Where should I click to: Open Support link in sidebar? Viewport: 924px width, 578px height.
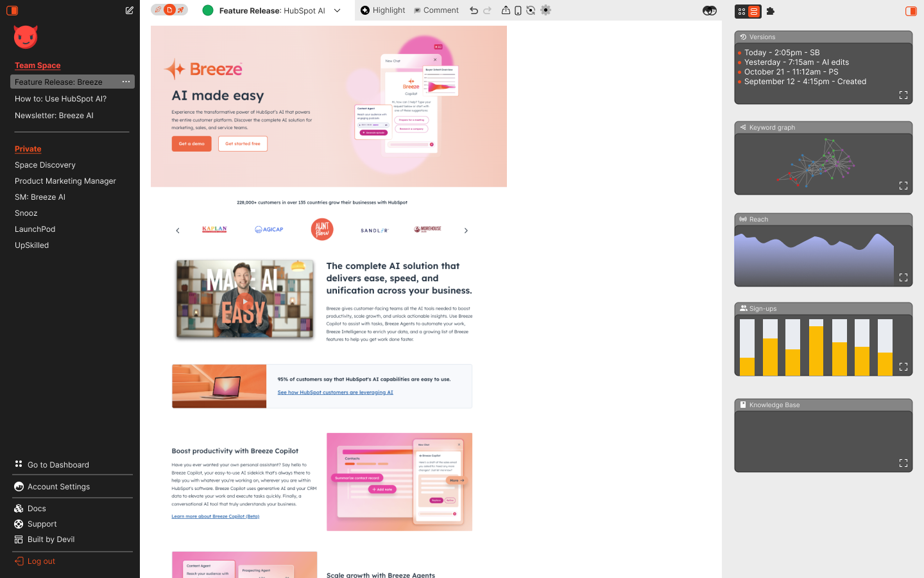coord(35,524)
